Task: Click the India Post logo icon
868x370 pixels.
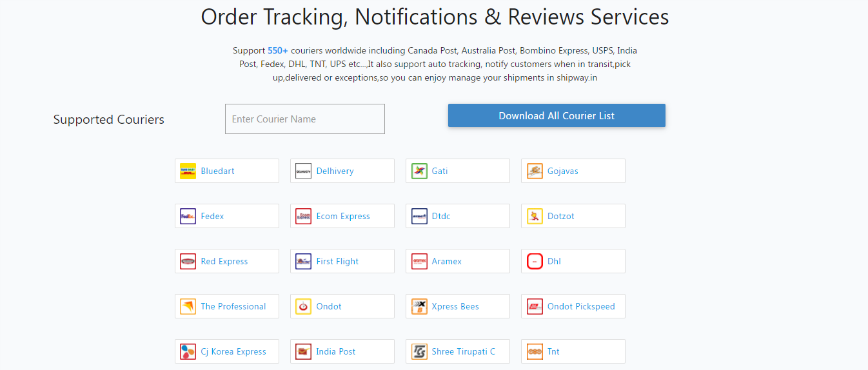Action: click(303, 351)
